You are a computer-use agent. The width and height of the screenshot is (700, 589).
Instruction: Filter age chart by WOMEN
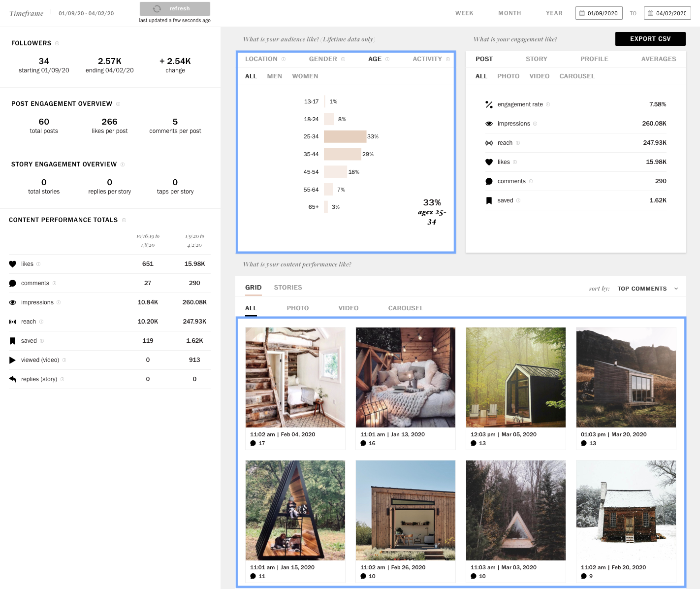click(305, 76)
